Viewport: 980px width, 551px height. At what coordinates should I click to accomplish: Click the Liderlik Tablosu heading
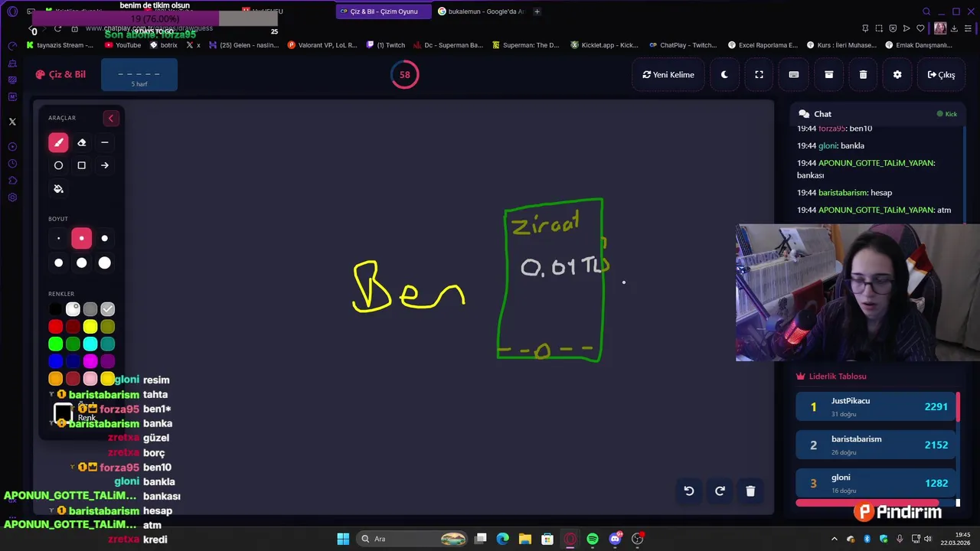tap(832, 377)
